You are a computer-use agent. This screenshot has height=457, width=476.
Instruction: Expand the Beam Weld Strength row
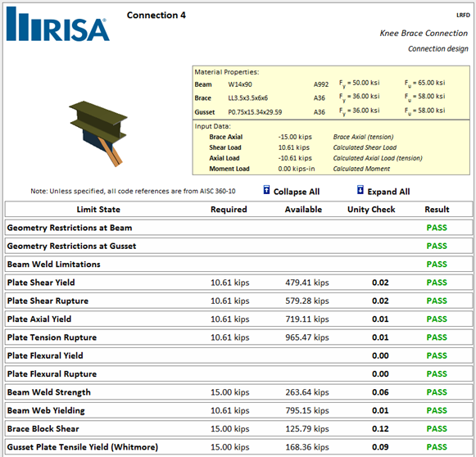pos(238,392)
